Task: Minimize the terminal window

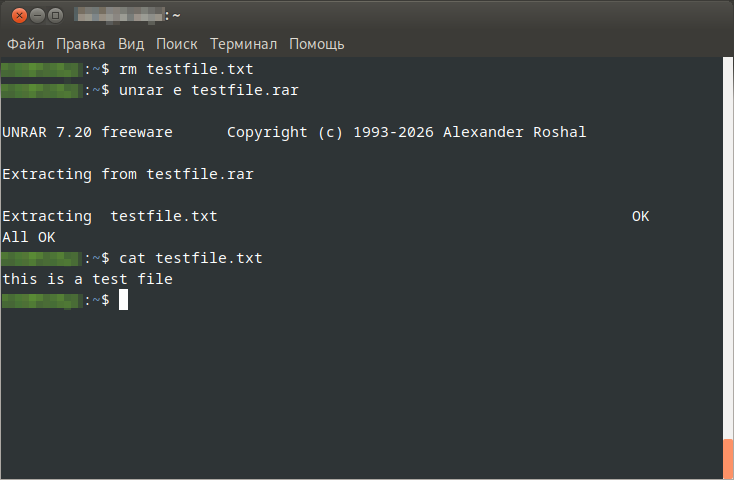Action: pyautogui.click(x=36, y=15)
